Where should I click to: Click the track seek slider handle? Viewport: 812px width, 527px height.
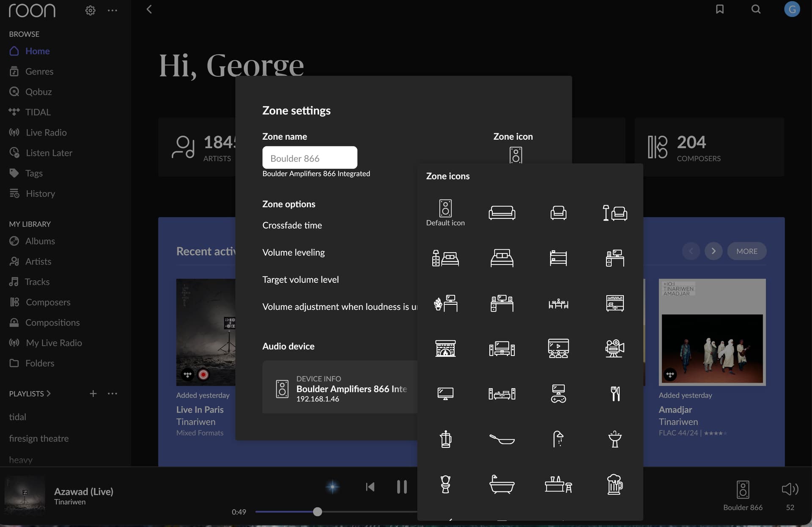coord(318,512)
